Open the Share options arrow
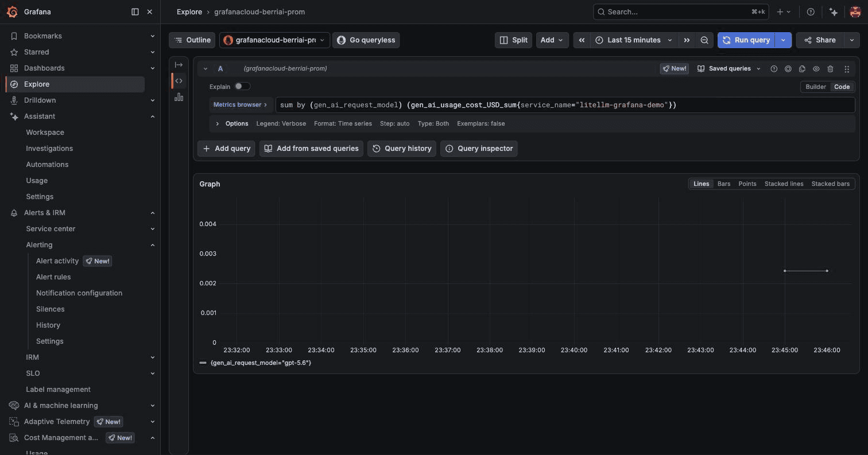The height and width of the screenshot is (455, 868). pos(852,40)
